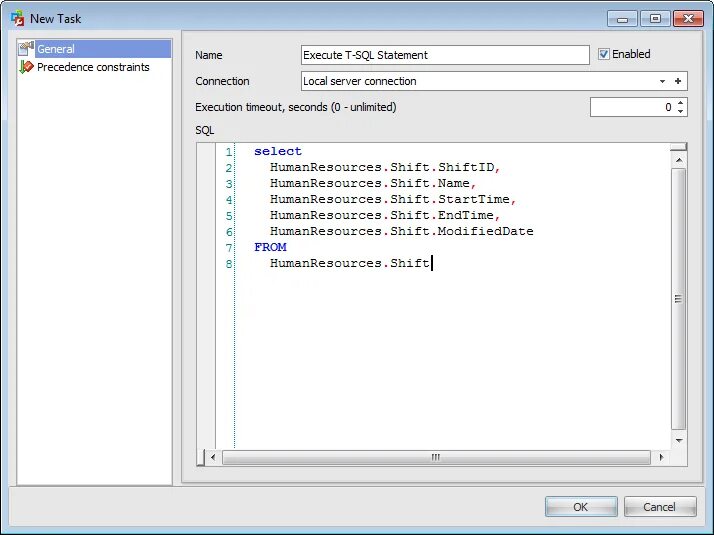Click the Connection label
Screen dimensions: 714x535
(x=222, y=81)
